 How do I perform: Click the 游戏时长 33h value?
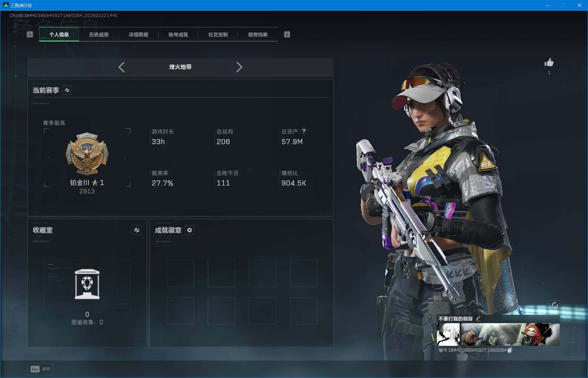[158, 141]
